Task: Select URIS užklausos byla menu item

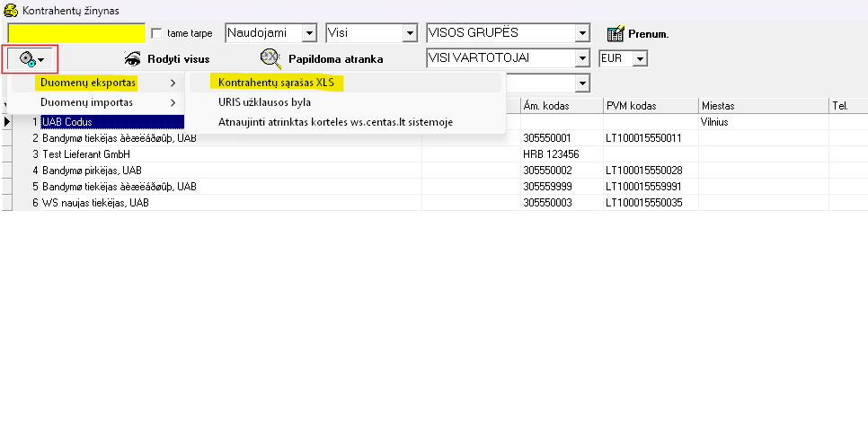Action: [x=345, y=102]
